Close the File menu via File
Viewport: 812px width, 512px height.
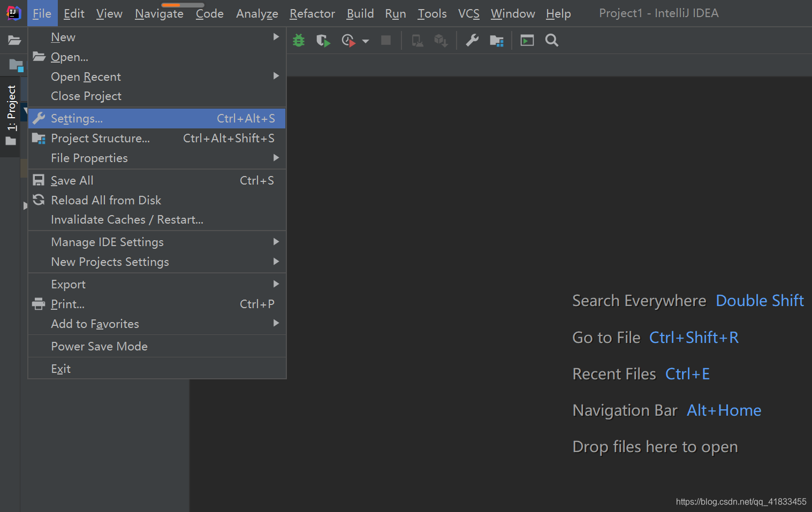pyautogui.click(x=42, y=13)
